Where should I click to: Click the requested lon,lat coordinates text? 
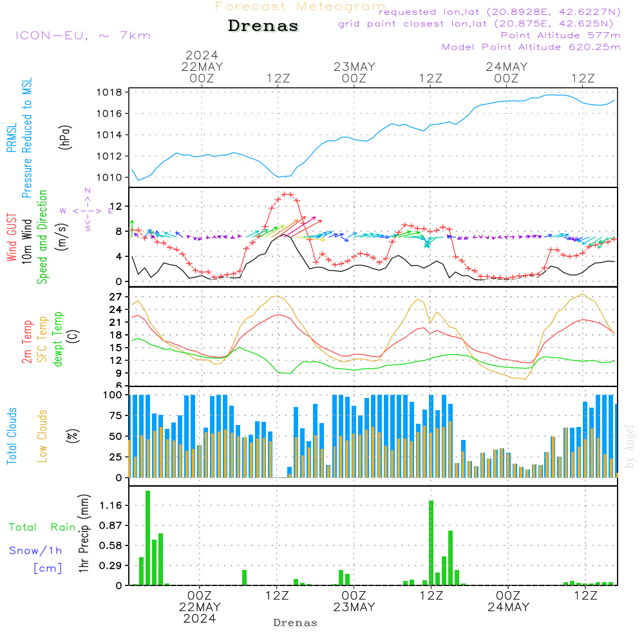(500, 12)
